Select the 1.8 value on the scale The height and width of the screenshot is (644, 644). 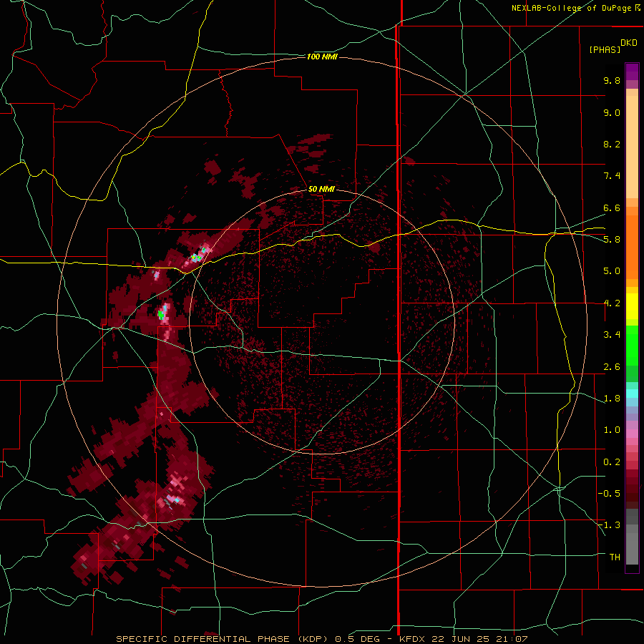612,399
